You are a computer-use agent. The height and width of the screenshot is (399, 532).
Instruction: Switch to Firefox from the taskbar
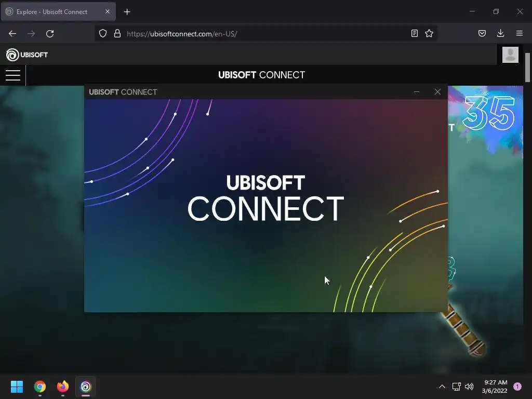63,387
